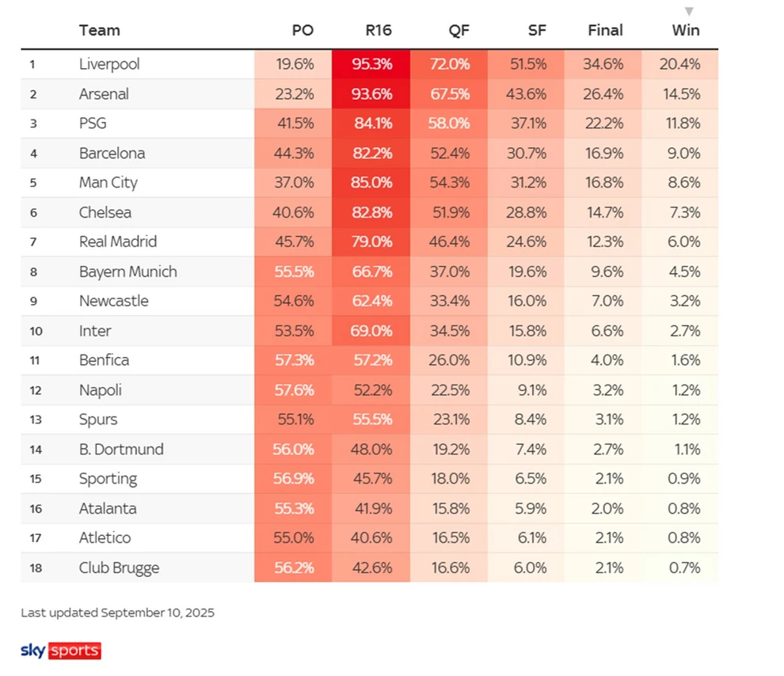Click Napoli's 57.6% PO cell
This screenshot has width=784, height=676.
tap(295, 390)
